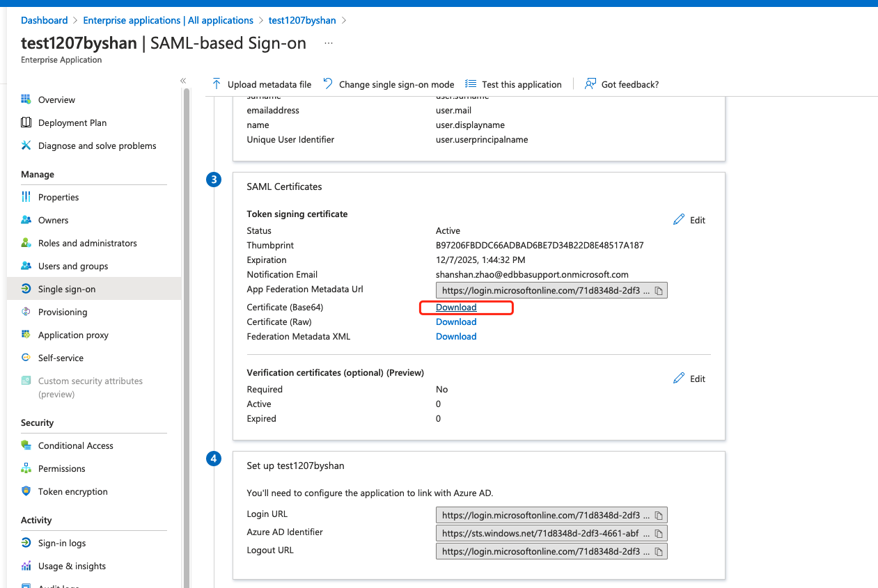Click the sidebar vertical scrollbar

[187, 337]
